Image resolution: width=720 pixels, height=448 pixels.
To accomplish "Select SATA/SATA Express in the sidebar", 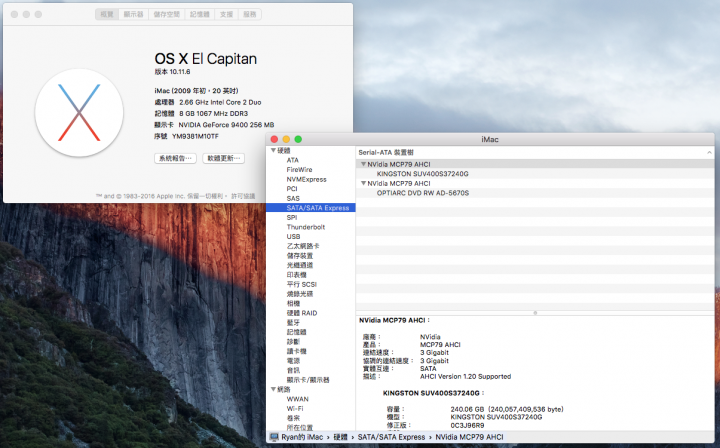I will point(311,208).
